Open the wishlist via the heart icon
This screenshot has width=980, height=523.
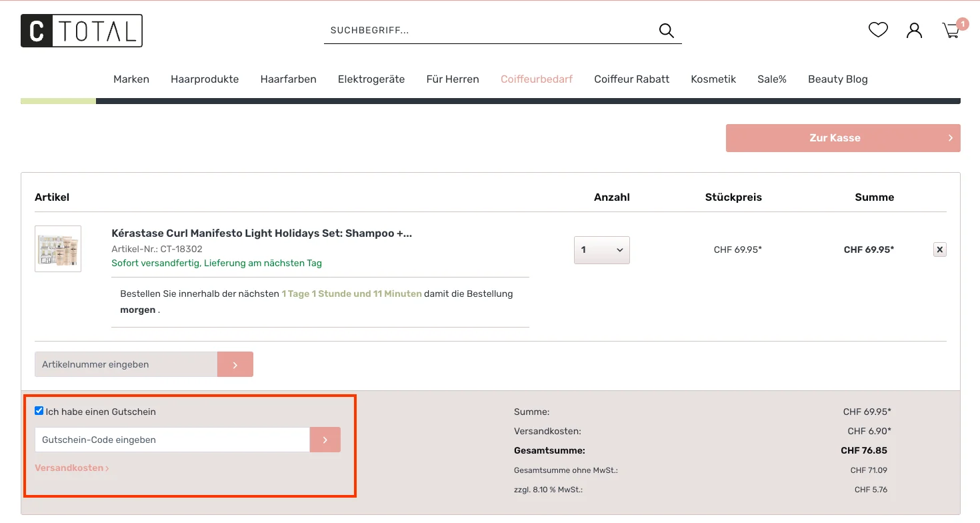tap(878, 29)
